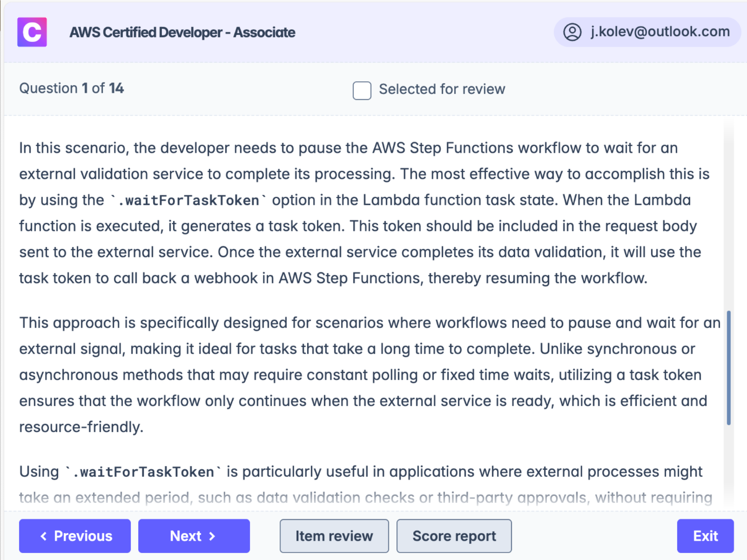Open the Item review screen
The width and height of the screenshot is (747, 560).
pyautogui.click(x=334, y=536)
